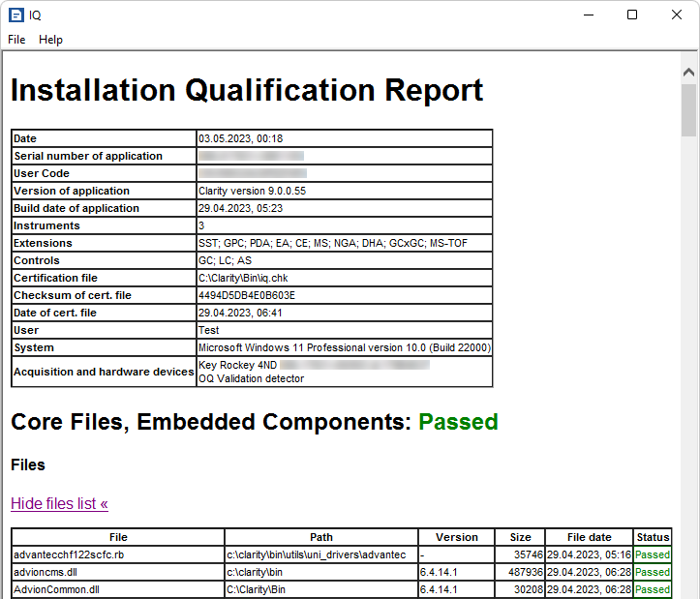
Task: Click the Status column header
Action: 653,537
